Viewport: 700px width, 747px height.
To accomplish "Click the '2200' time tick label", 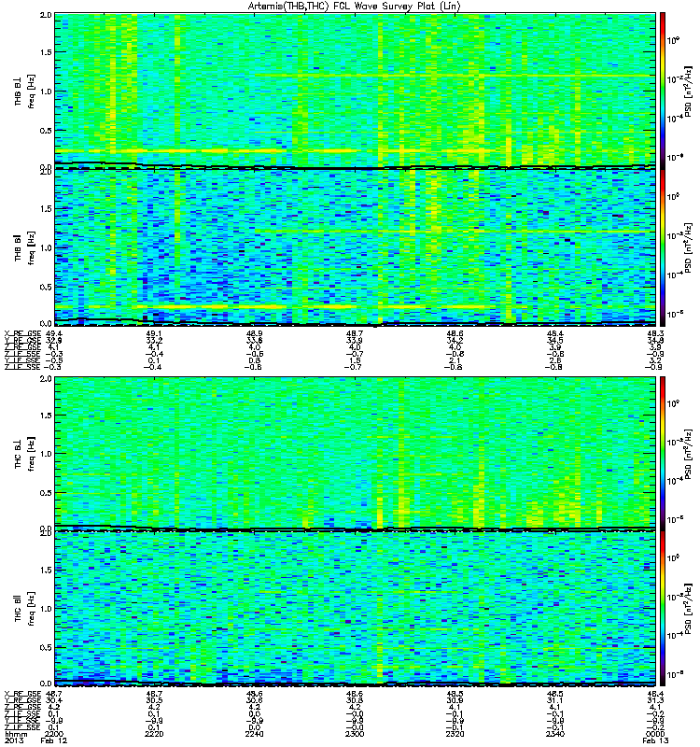I will (x=53, y=734).
